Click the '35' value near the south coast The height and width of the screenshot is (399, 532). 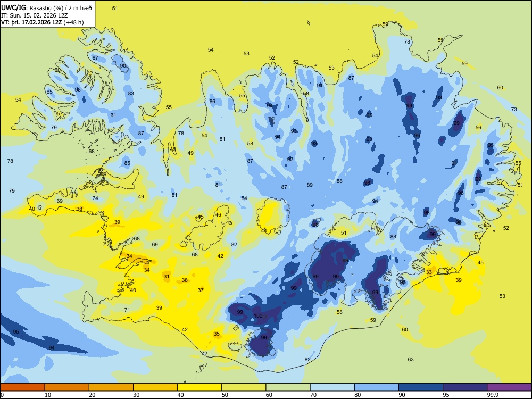[217, 334]
